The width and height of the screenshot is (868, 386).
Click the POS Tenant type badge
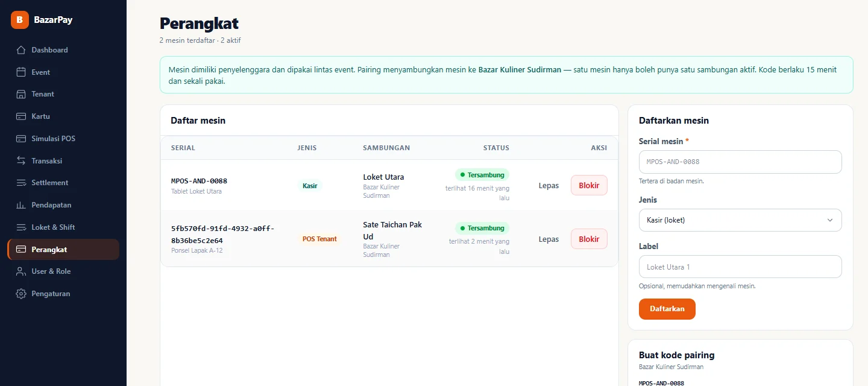coord(319,239)
